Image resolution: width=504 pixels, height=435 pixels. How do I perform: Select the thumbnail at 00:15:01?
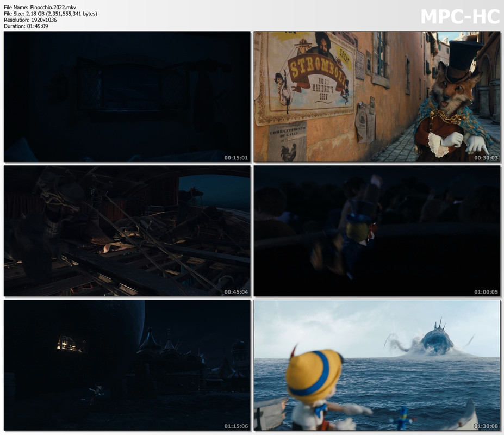coord(127,96)
